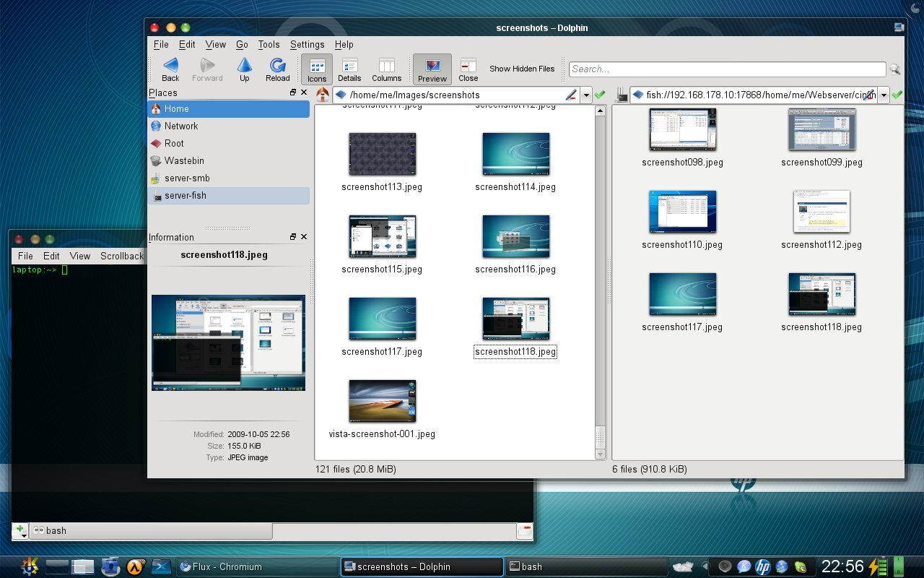Click the house icon left of the screenshots path
Screen dimensions: 924x578
coord(323,95)
